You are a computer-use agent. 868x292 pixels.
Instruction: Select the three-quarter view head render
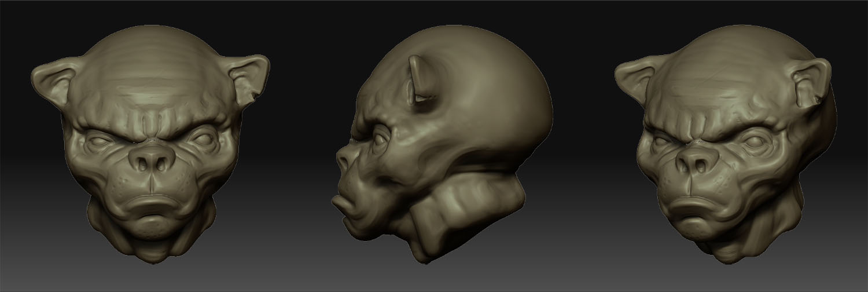[x=726, y=144]
